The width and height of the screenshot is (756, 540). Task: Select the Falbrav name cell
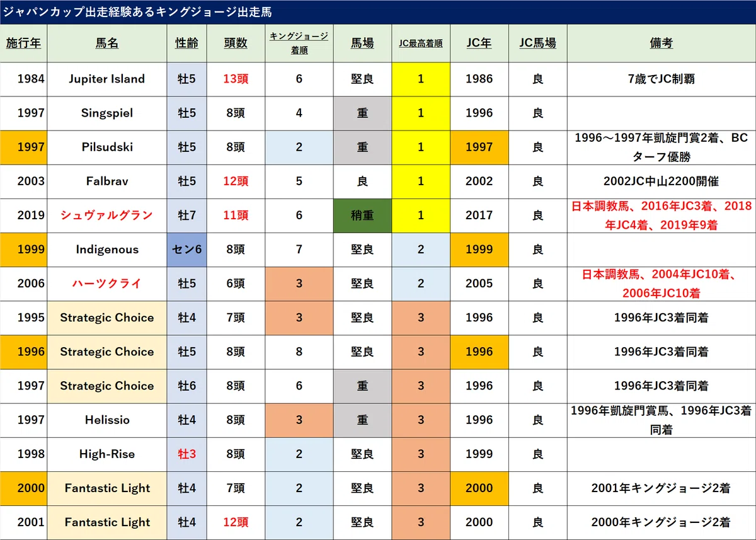pyautogui.click(x=107, y=181)
